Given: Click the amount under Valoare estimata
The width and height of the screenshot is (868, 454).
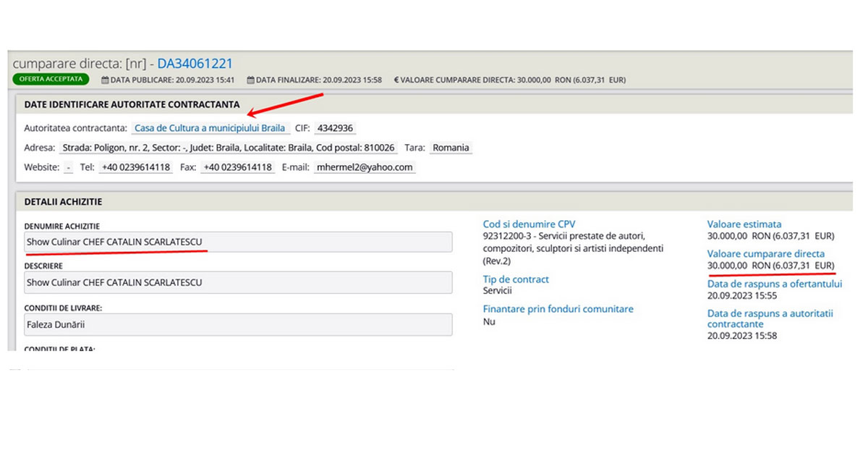Looking at the screenshot, I should click(771, 236).
